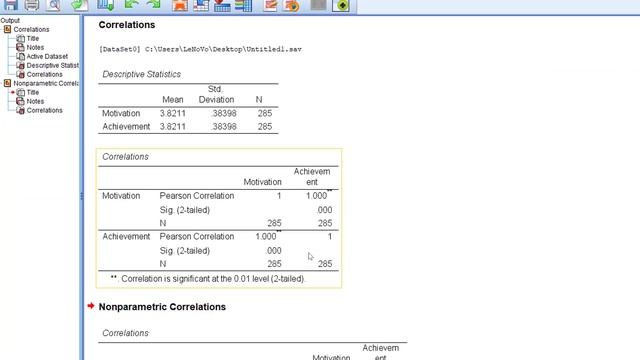Screen dimensions: 640x360
Task: Open Print Preview magnifier icon
Action: (x=53, y=5)
